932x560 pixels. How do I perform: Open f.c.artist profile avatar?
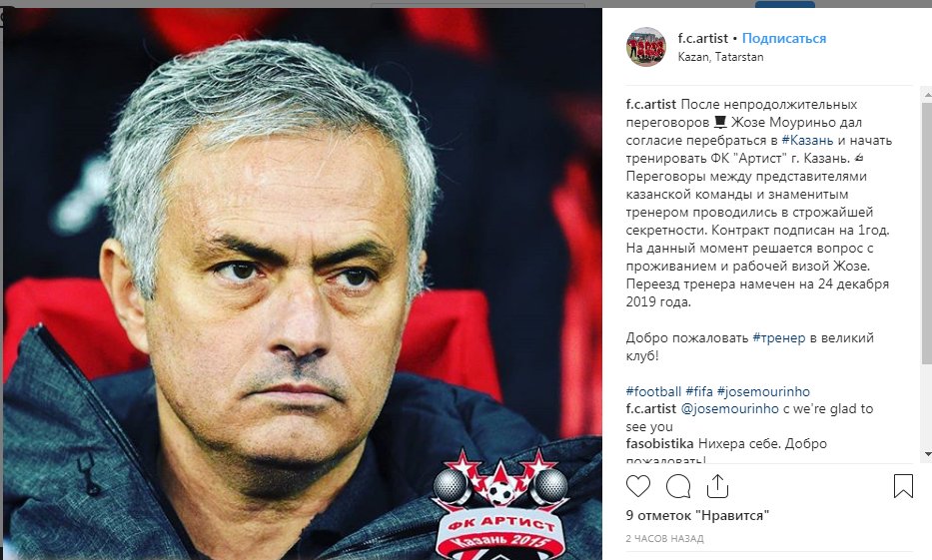[x=646, y=46]
